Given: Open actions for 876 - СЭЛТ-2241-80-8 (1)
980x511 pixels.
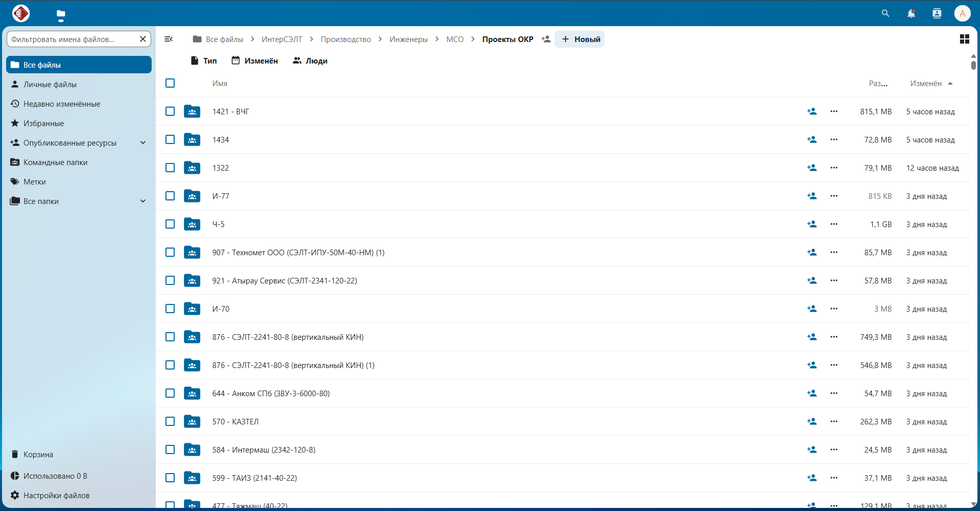Looking at the screenshot, I should point(834,365).
